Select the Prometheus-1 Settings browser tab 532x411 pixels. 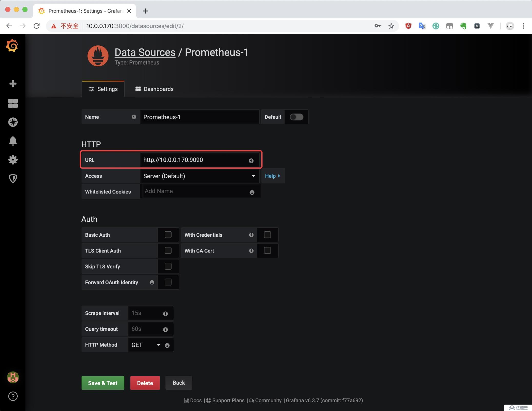(85, 11)
